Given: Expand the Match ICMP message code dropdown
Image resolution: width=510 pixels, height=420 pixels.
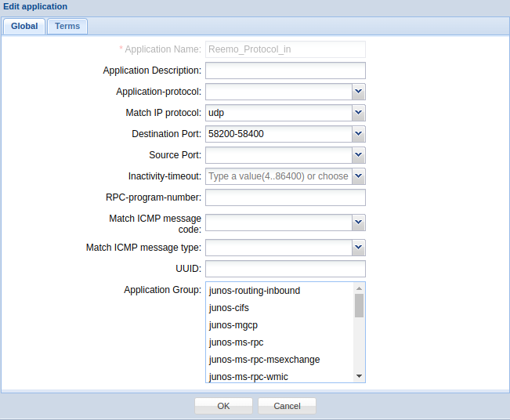Looking at the screenshot, I should click(x=358, y=223).
